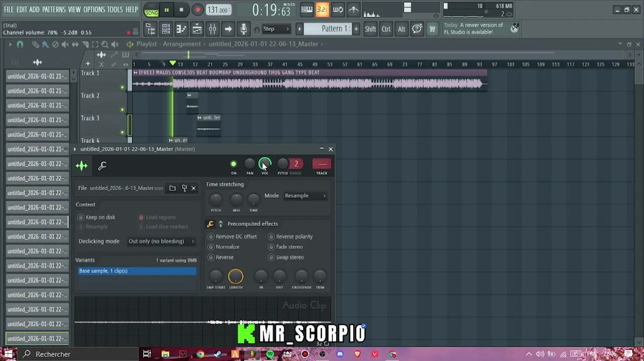Open the time stretching Mode dropdown

[305, 196]
